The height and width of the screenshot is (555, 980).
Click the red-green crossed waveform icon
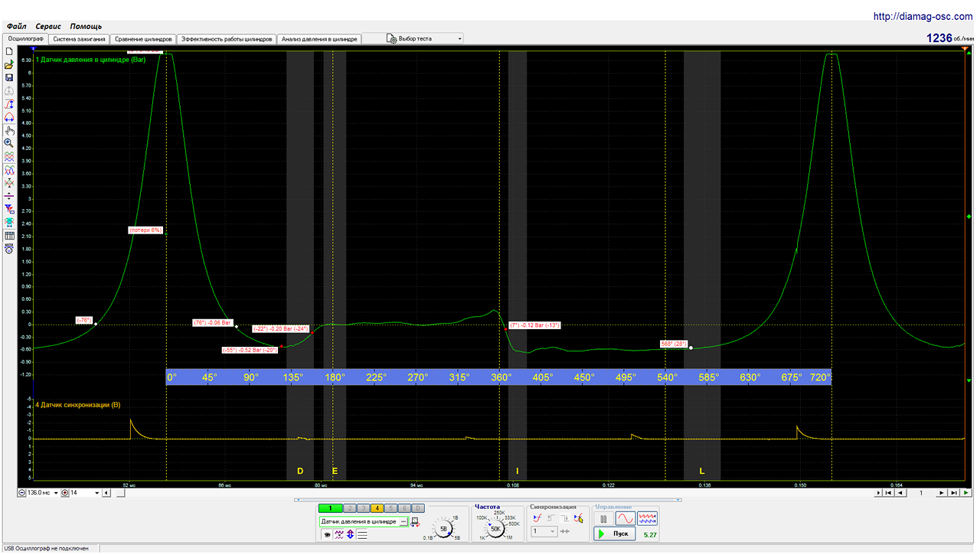9,183
